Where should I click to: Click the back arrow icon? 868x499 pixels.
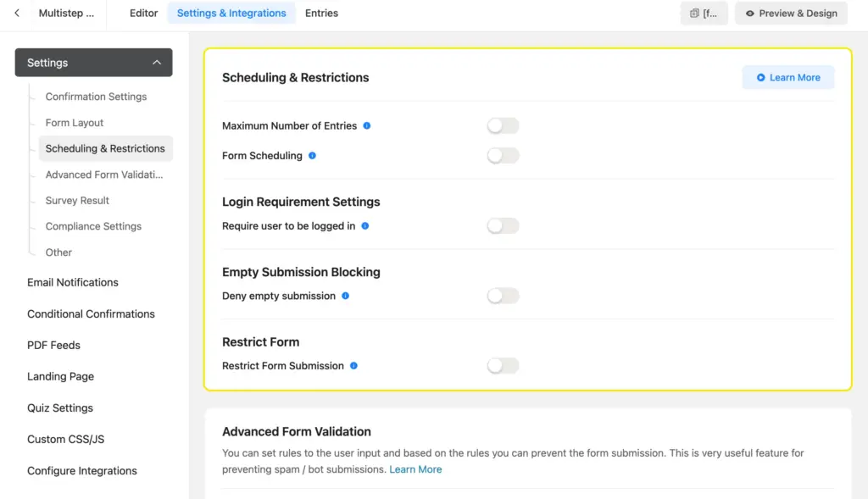point(17,14)
